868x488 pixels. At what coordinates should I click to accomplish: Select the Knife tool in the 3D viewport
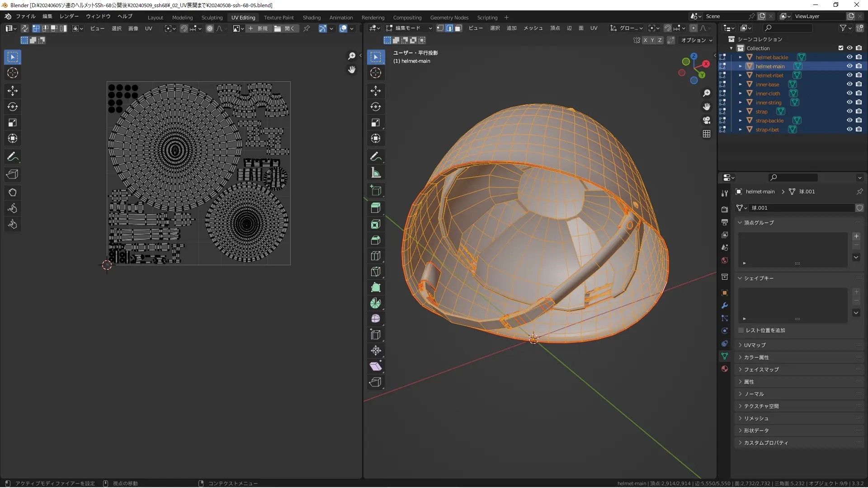(376, 272)
